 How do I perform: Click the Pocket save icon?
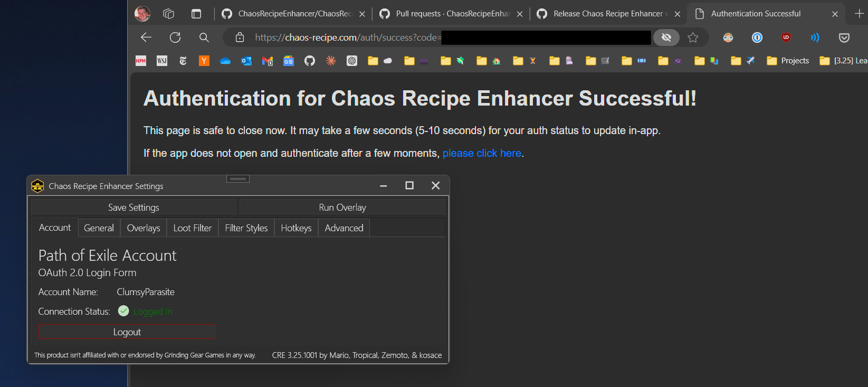click(844, 37)
